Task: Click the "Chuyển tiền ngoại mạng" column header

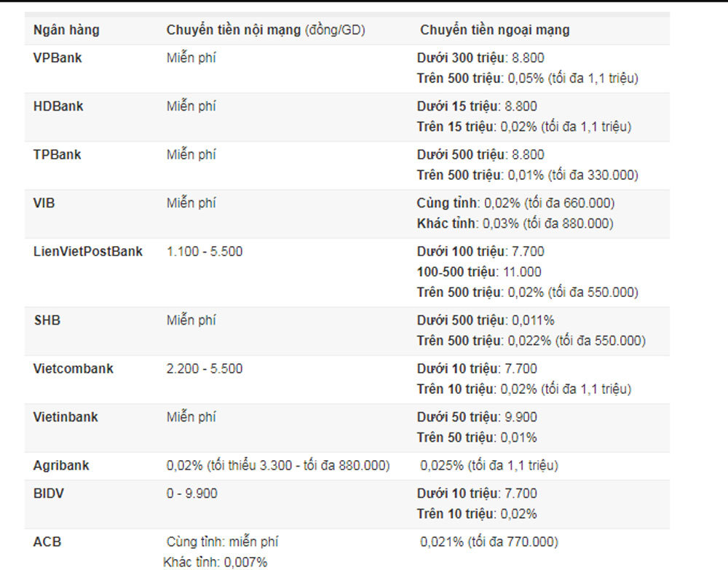Action: (x=494, y=31)
